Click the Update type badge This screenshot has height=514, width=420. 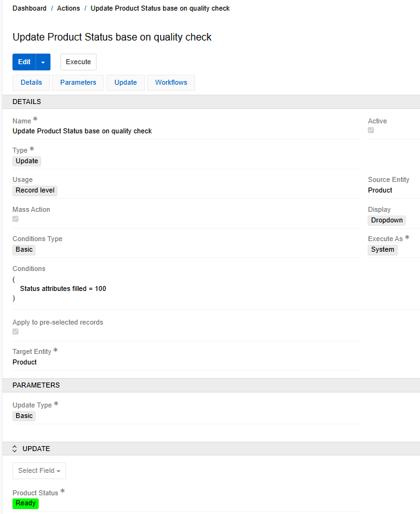click(27, 161)
